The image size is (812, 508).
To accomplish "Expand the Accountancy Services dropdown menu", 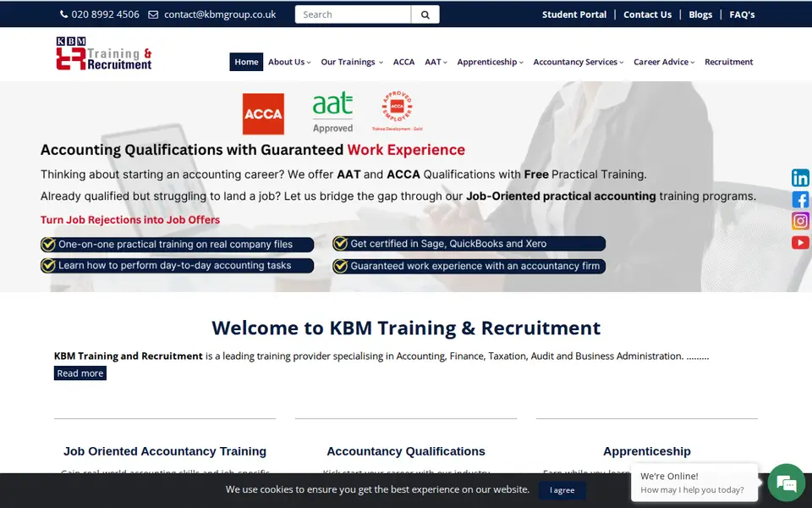I will click(x=578, y=62).
